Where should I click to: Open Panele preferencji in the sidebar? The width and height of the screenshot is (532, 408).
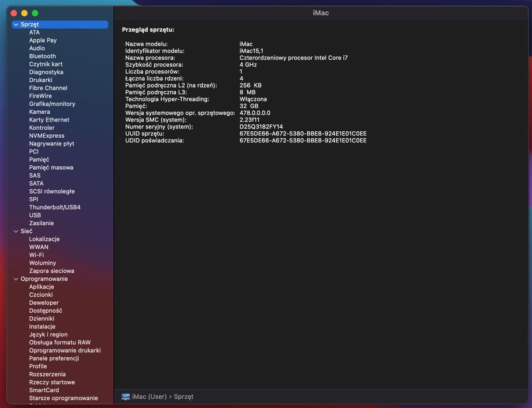pyautogui.click(x=54, y=358)
